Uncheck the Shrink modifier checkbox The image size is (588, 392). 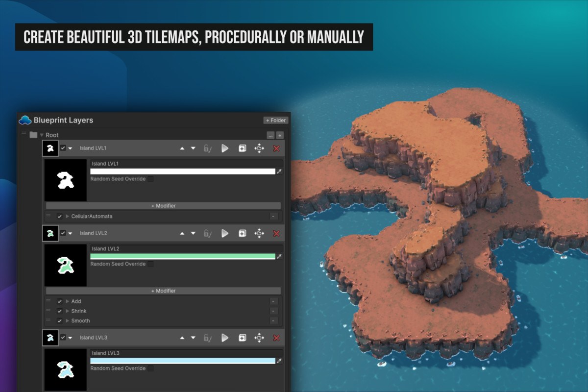pyautogui.click(x=59, y=311)
